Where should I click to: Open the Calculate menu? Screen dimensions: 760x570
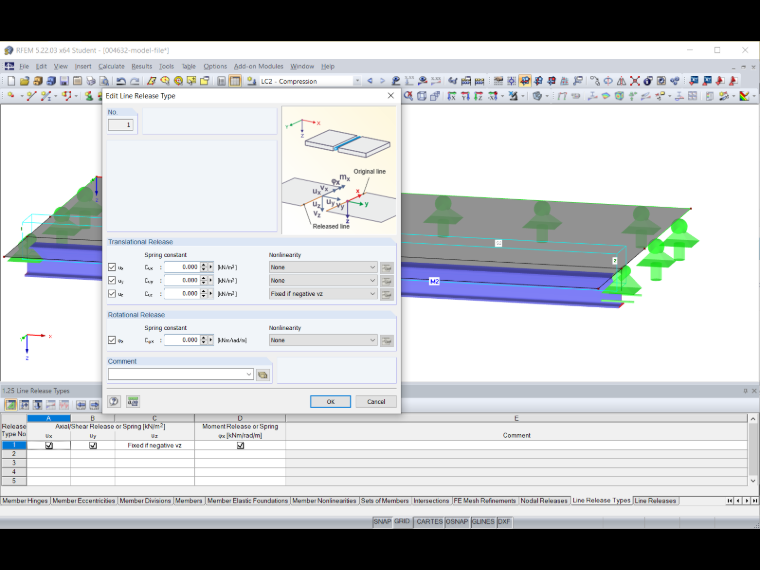click(111, 66)
